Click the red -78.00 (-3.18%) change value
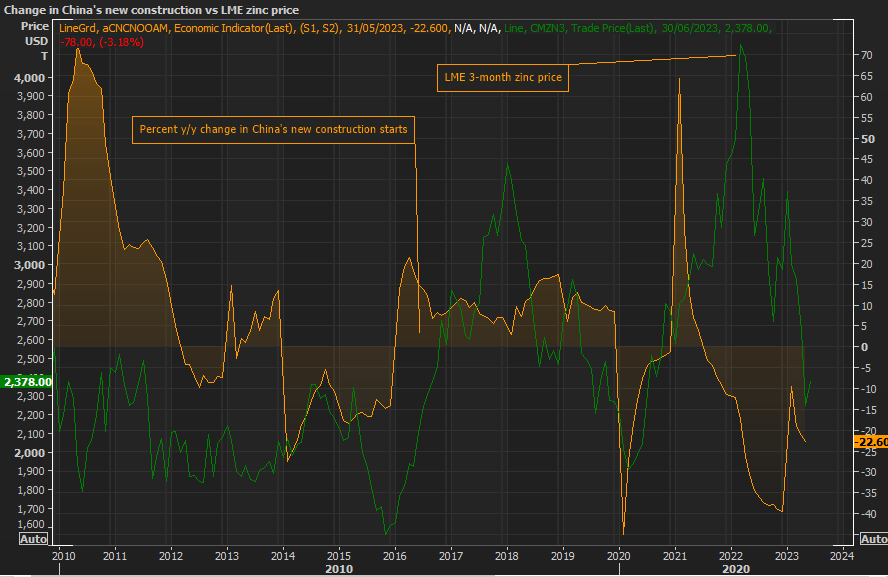The height and width of the screenshot is (577, 888). [x=102, y=43]
